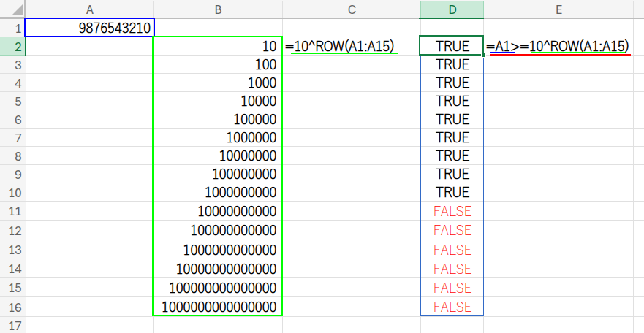
Task: Select cell B2 with value 10
Action: click(x=218, y=46)
